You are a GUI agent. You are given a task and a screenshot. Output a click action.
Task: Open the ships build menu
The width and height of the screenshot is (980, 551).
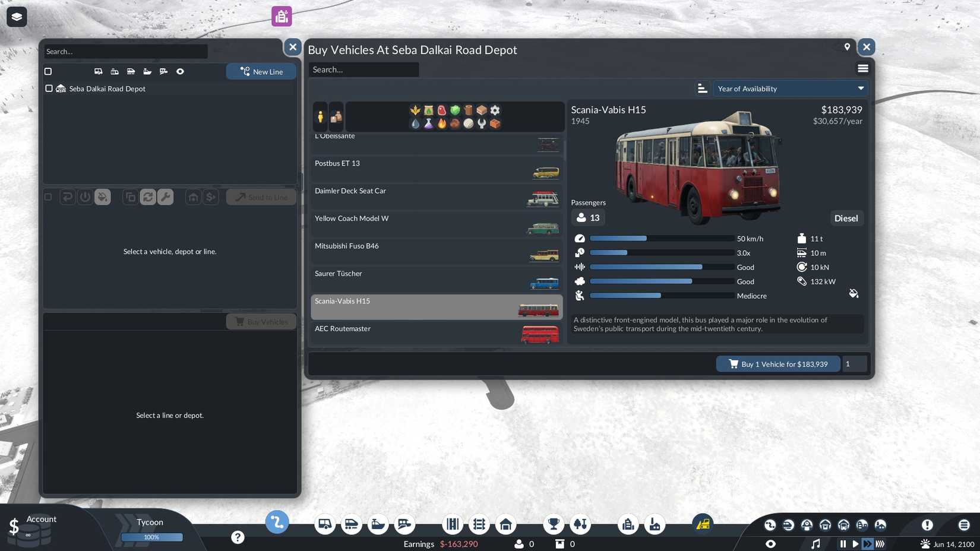(x=378, y=524)
